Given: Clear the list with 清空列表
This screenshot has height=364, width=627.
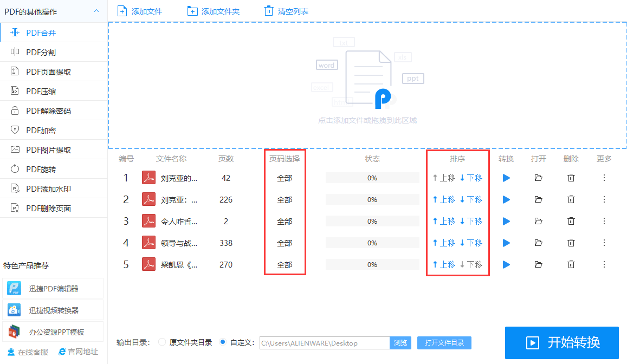Looking at the screenshot, I should 286,11.
